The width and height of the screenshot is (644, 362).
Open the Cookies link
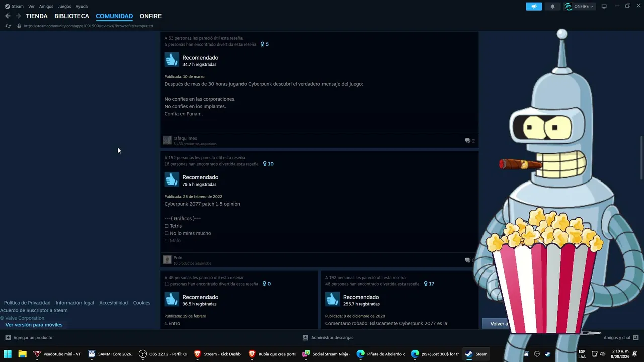[142, 303]
